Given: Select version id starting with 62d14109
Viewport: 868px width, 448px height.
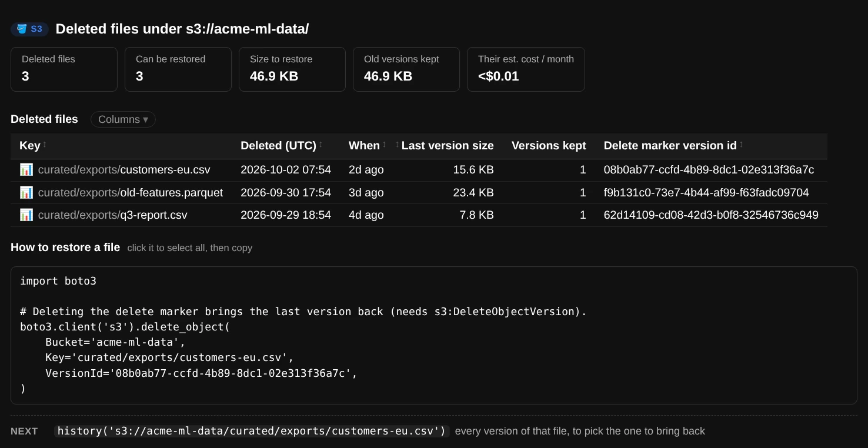Looking at the screenshot, I should point(711,215).
